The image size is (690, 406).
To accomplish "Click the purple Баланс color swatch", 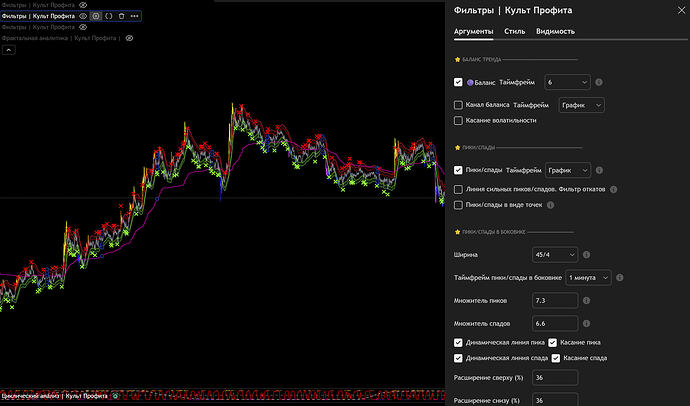I will pos(471,82).
